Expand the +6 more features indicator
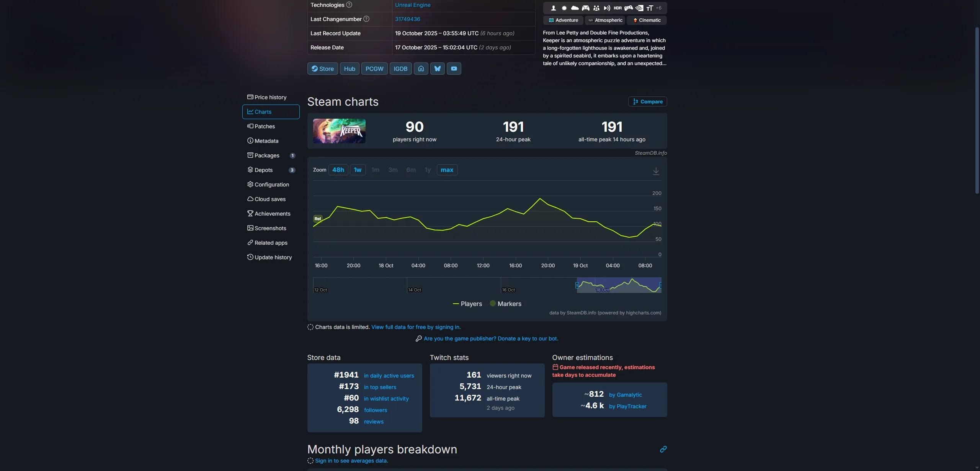980x471 pixels. tap(658, 8)
